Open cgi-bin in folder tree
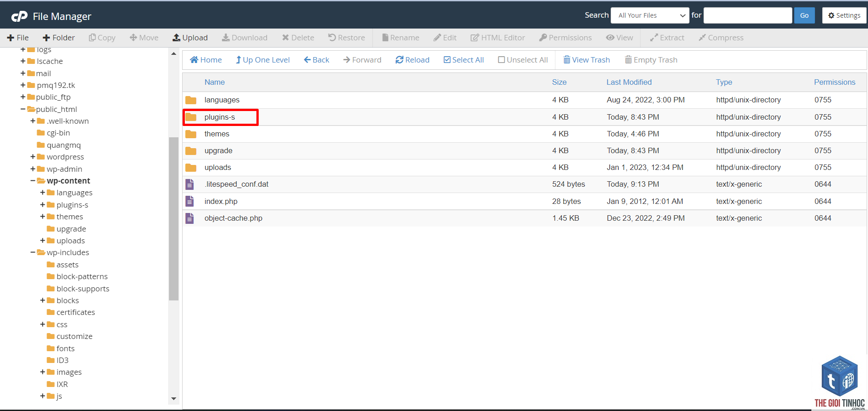Image resolution: width=868 pixels, height=411 pixels. click(58, 133)
